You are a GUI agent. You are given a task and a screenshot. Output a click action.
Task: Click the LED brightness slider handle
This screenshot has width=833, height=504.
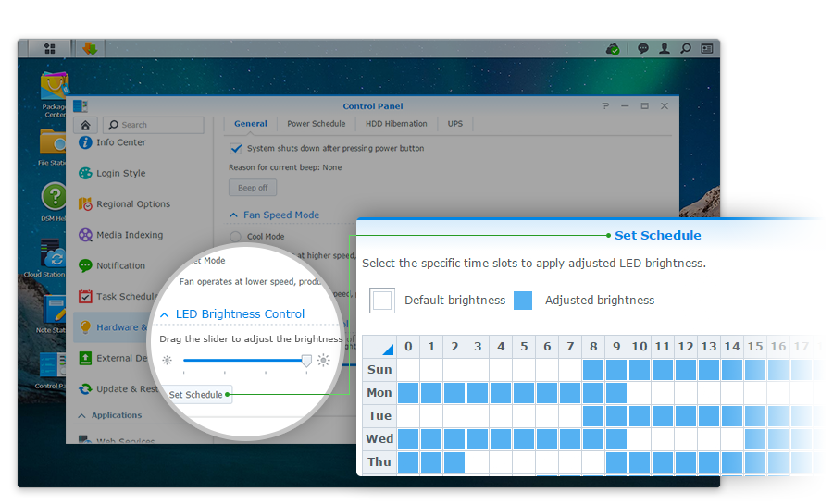coord(307,361)
